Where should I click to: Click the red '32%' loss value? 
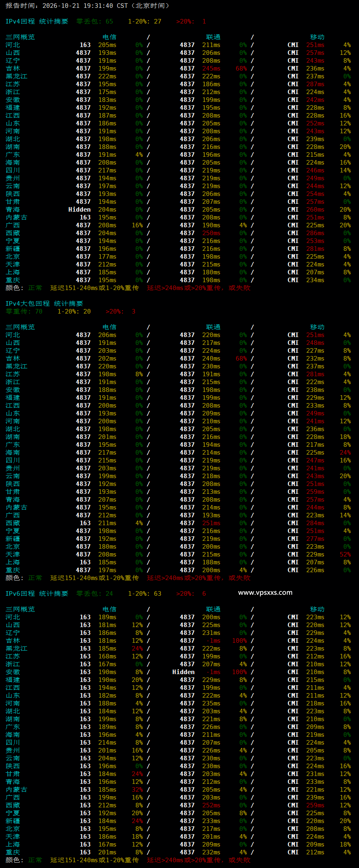[137, 790]
